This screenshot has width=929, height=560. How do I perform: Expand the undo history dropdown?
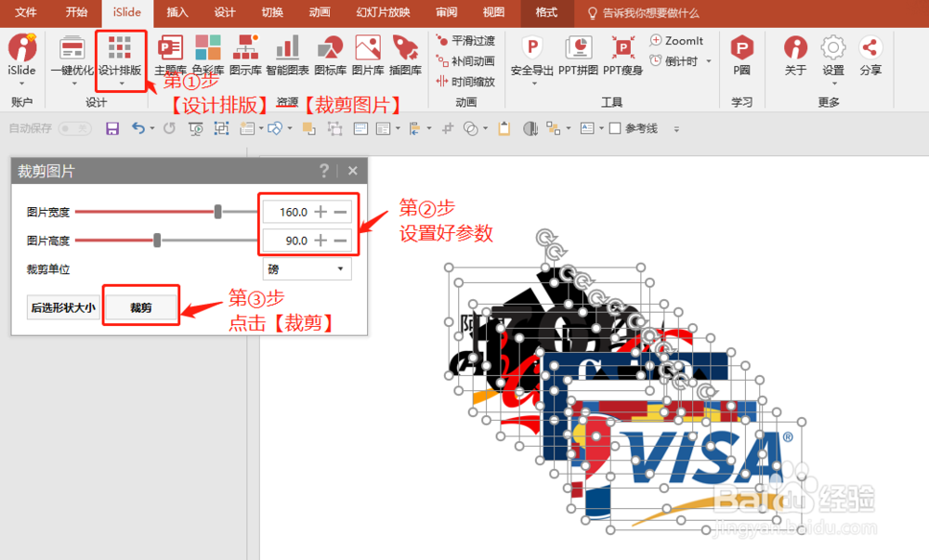(x=152, y=128)
